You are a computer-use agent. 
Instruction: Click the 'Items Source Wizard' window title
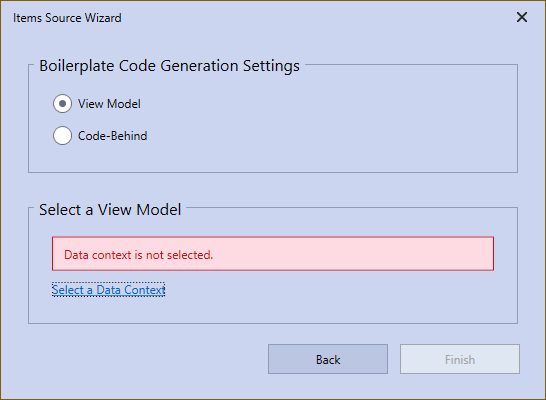click(67, 18)
